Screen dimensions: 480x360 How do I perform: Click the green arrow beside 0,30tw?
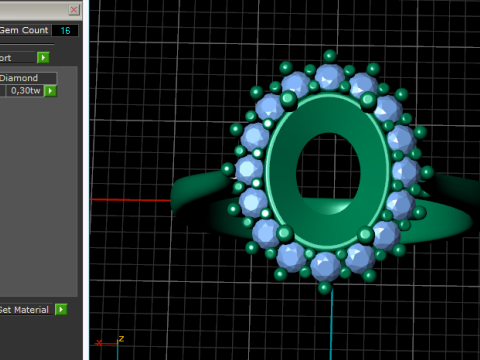tap(50, 91)
